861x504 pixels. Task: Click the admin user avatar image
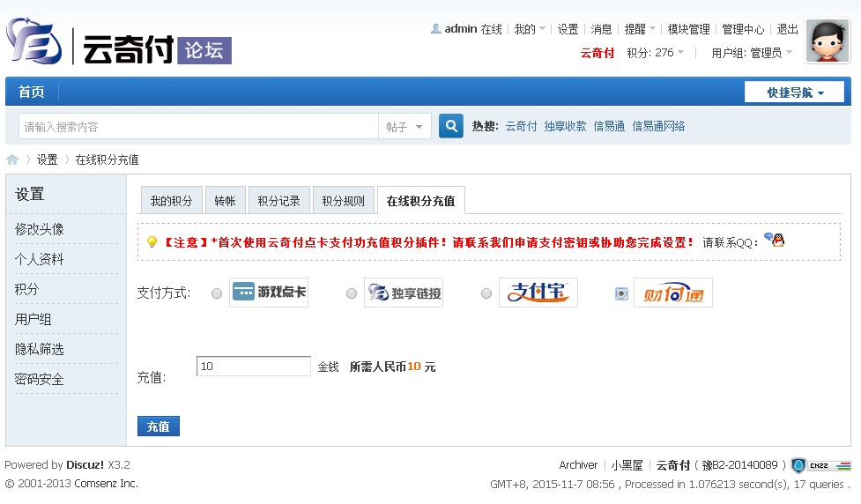click(828, 41)
